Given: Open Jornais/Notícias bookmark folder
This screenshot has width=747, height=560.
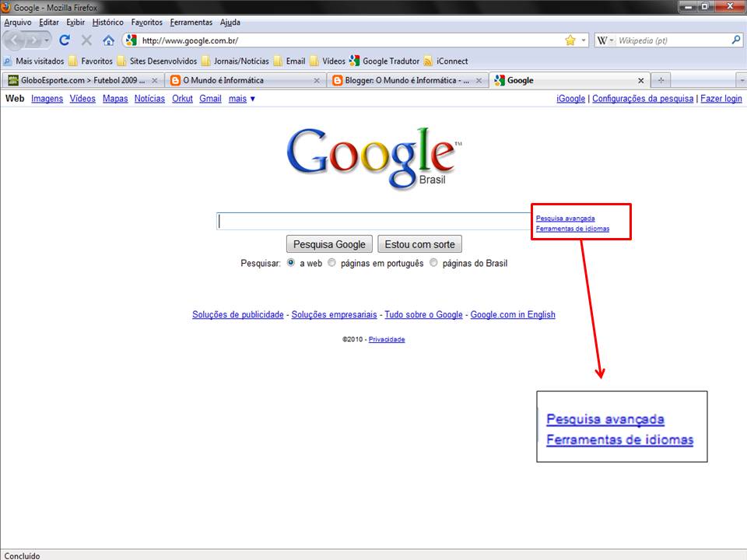Looking at the screenshot, I should pos(235,61).
